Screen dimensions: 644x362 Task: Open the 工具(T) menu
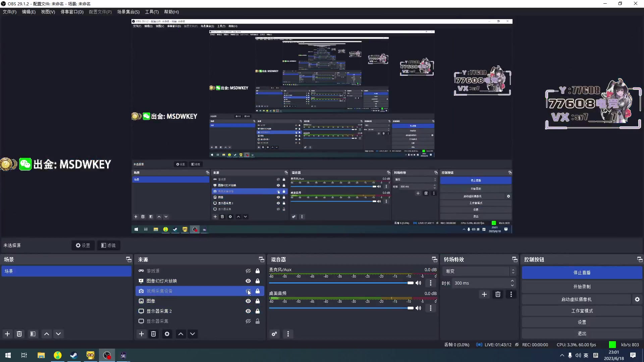[152, 12]
